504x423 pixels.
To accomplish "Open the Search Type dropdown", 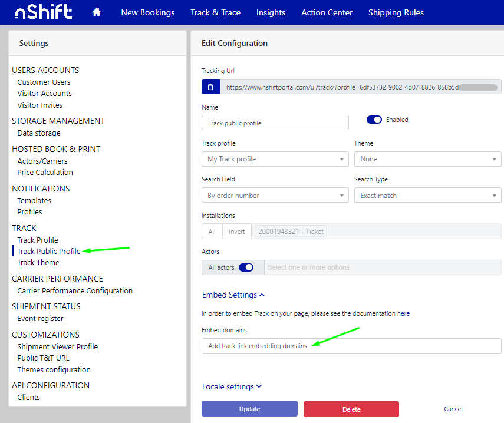I will click(x=427, y=195).
